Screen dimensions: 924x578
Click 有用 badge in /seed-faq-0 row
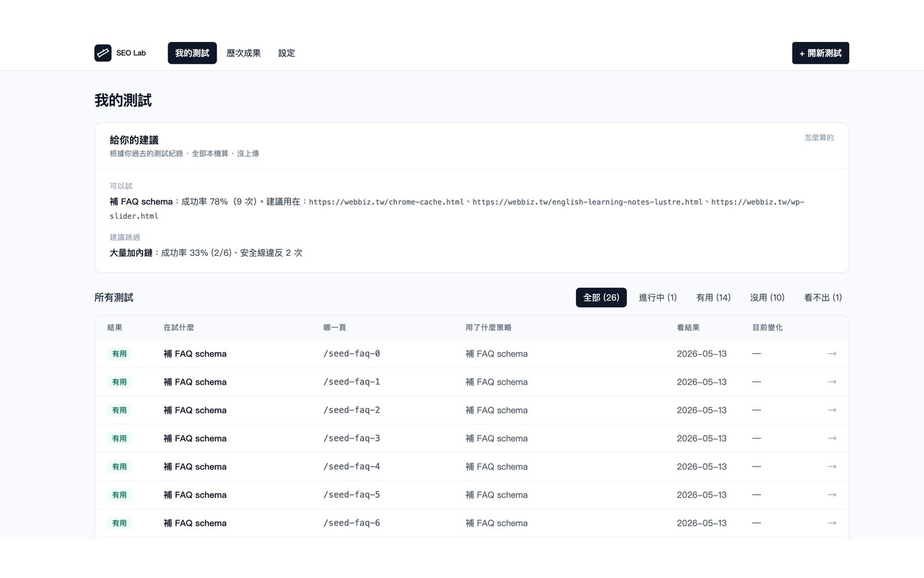(x=119, y=353)
